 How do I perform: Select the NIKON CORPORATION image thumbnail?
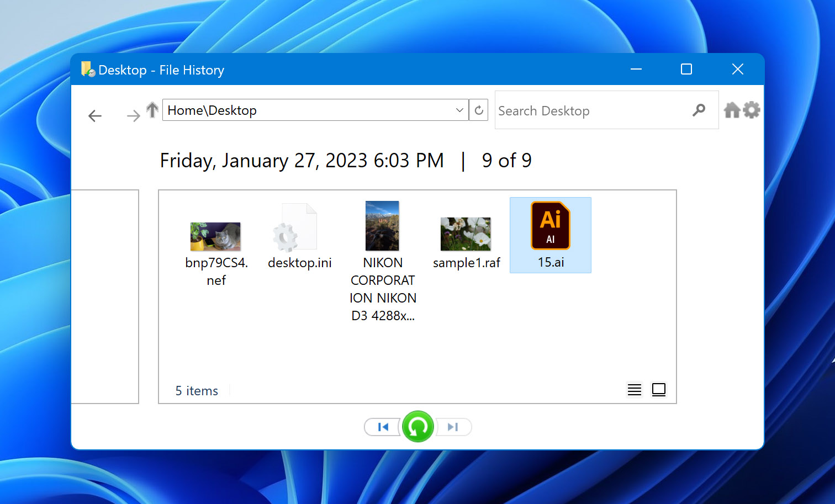click(x=382, y=226)
